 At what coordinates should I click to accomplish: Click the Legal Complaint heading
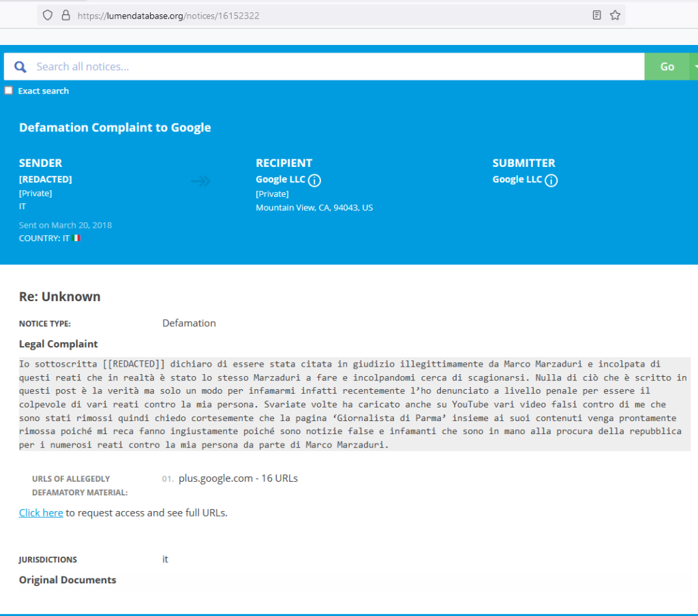[x=59, y=344]
